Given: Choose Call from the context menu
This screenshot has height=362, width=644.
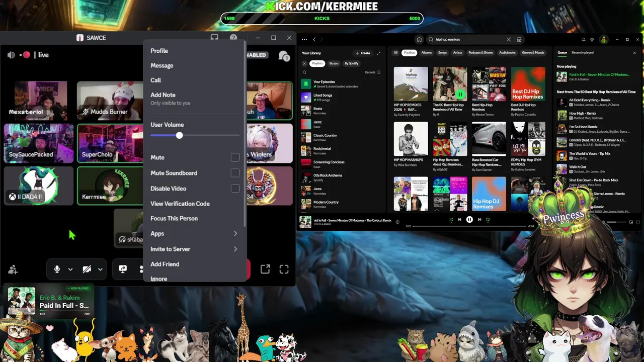Looking at the screenshot, I should [194, 80].
